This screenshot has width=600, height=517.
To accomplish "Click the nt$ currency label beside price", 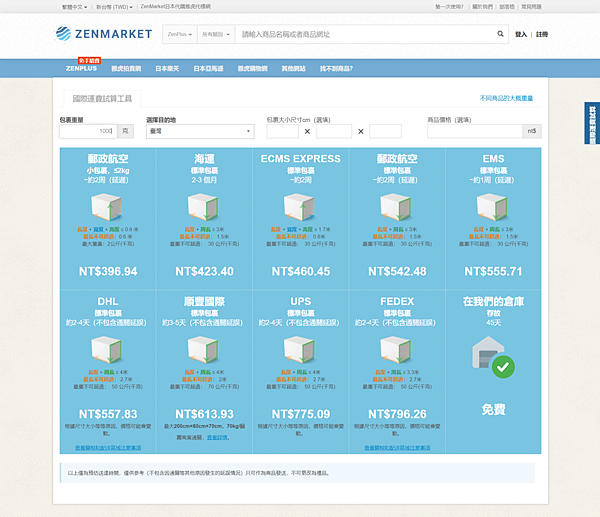I will pyautogui.click(x=532, y=131).
